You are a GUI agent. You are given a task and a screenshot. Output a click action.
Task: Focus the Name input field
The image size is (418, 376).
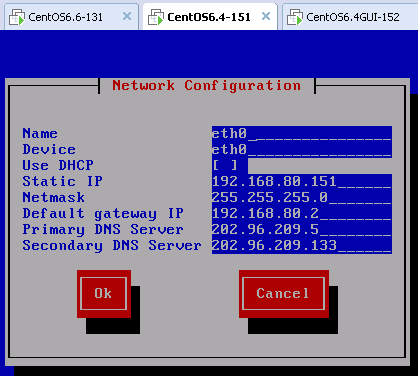coord(302,134)
